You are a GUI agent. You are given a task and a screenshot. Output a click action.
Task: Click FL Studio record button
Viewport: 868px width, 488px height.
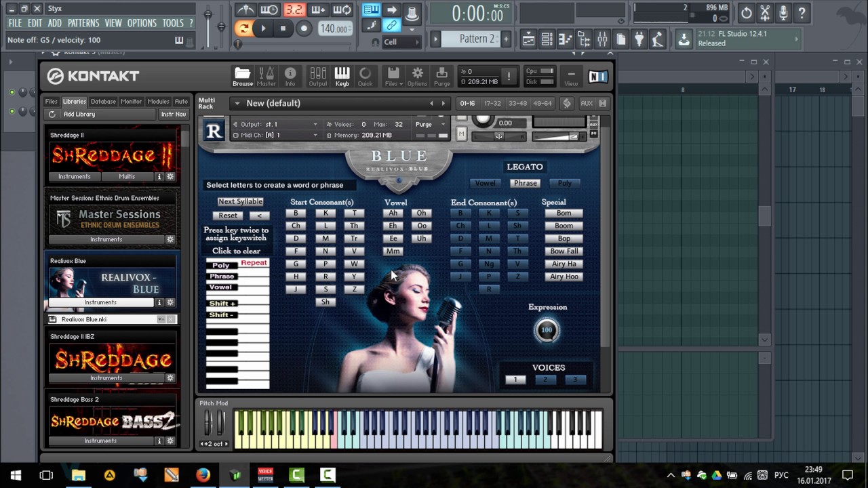coord(304,28)
